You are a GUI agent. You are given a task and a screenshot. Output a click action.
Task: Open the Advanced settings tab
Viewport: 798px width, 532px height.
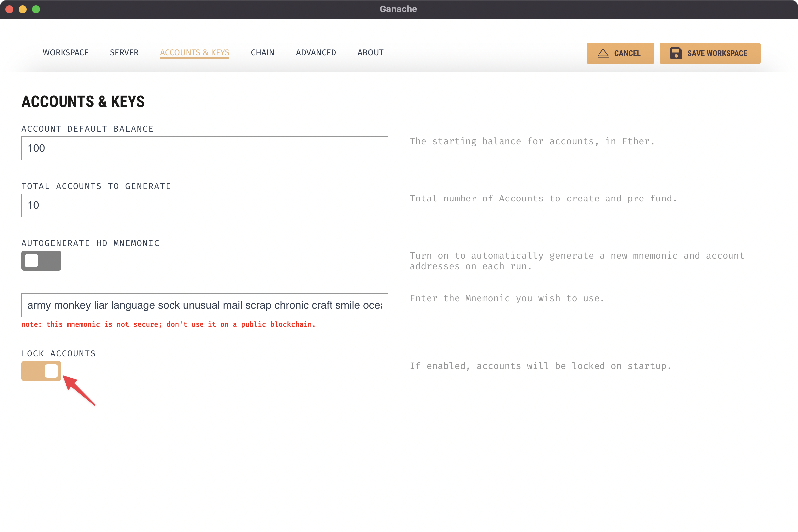point(316,53)
